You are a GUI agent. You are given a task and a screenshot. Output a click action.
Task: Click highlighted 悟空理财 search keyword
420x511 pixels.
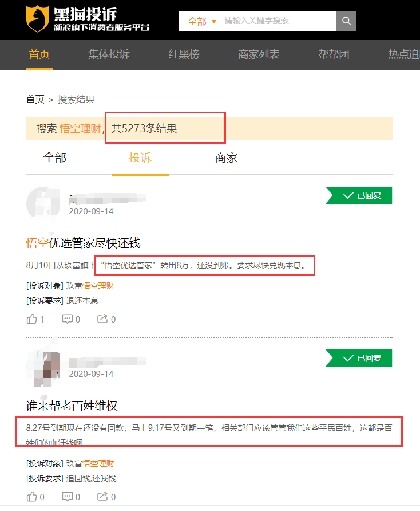(80, 128)
